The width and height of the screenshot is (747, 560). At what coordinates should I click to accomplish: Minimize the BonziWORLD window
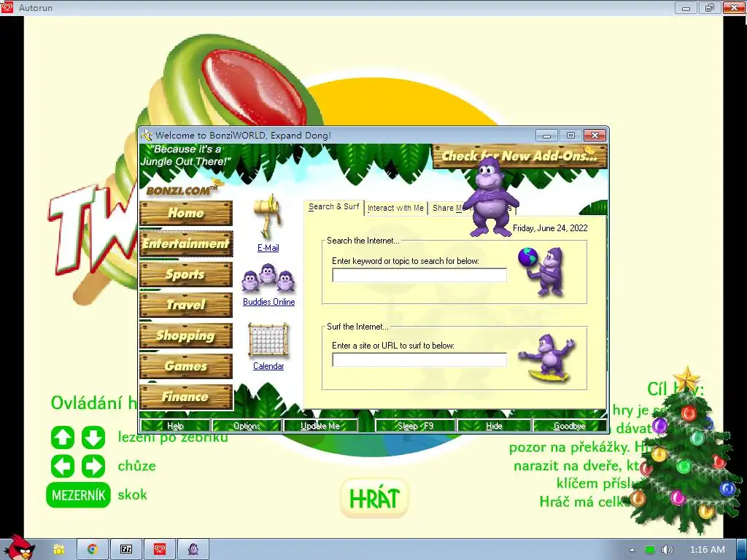(546, 136)
